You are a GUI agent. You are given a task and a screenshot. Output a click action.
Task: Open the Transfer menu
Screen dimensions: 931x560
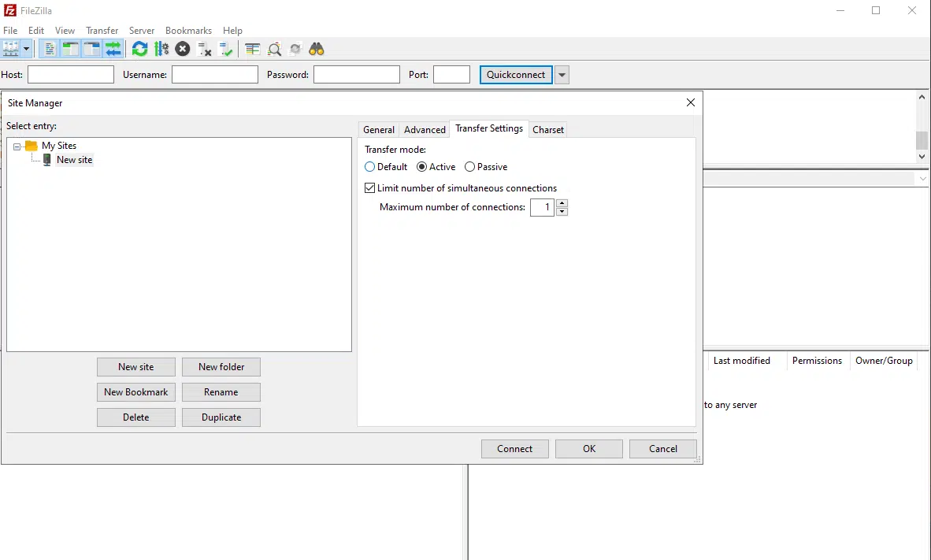tap(102, 30)
